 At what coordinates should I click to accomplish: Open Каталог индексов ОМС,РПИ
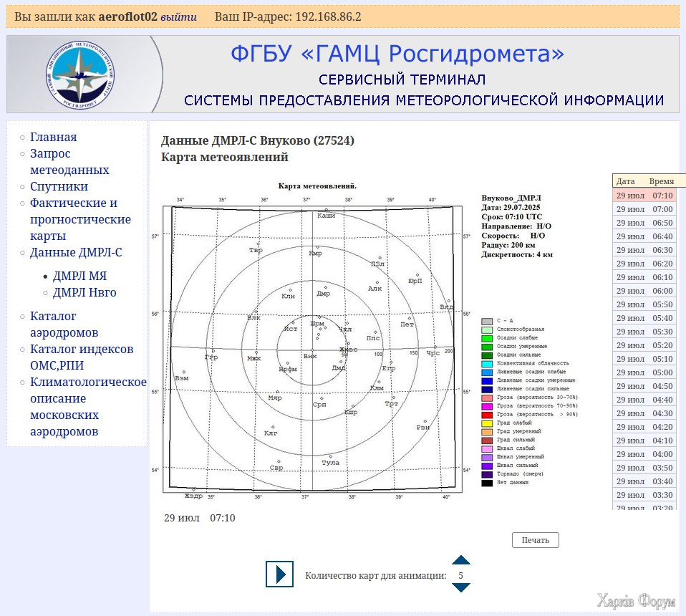(82, 357)
